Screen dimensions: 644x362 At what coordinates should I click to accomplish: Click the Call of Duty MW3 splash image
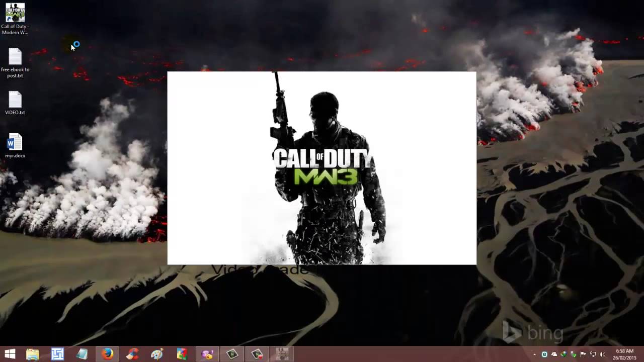pos(321,168)
